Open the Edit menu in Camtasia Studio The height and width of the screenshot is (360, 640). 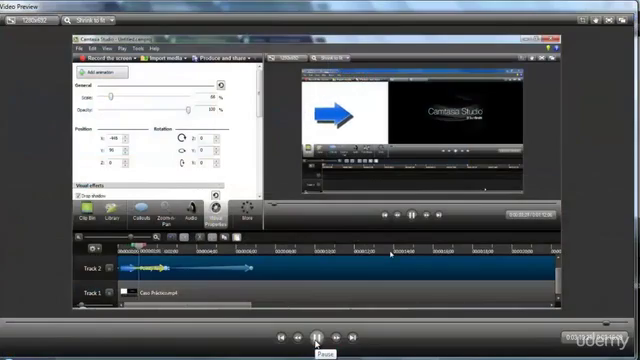93,48
